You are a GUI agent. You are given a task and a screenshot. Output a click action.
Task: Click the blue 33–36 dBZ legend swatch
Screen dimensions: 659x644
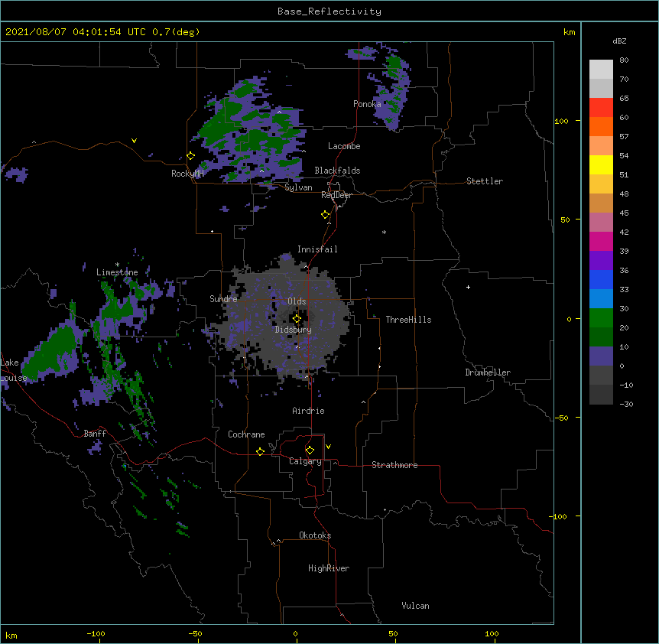point(601,279)
